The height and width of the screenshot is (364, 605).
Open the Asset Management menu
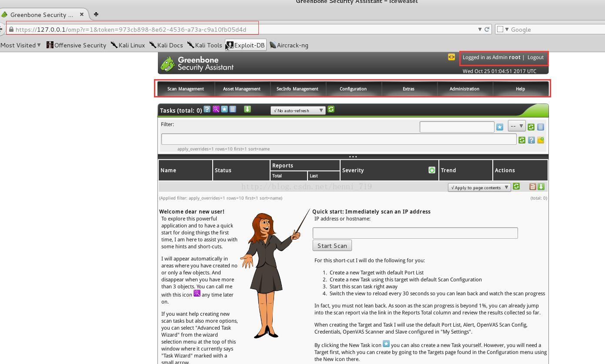pyautogui.click(x=242, y=89)
